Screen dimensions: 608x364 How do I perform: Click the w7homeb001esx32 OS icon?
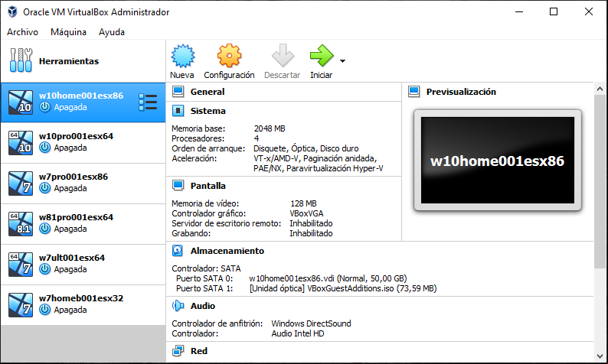[21, 305]
